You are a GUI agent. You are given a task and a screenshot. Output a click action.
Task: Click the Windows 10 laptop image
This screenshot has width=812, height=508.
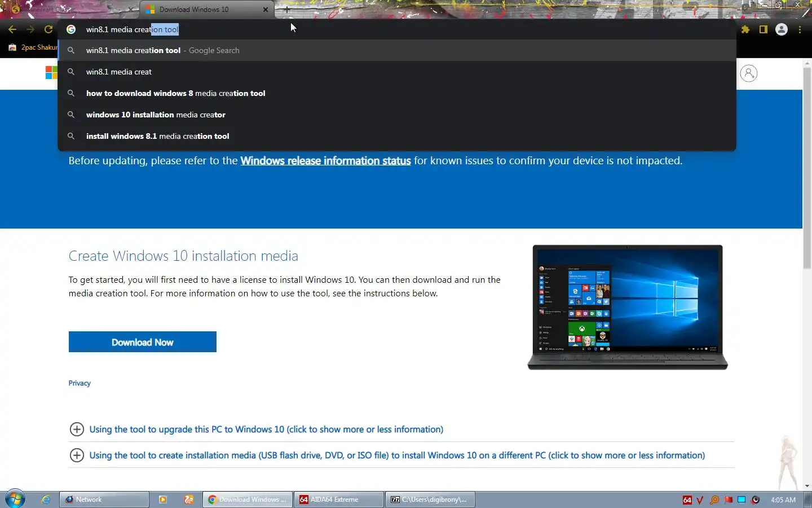point(628,308)
